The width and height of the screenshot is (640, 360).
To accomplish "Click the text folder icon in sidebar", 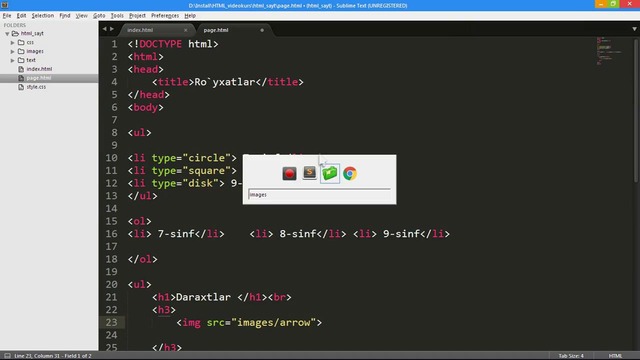I will coord(21,60).
